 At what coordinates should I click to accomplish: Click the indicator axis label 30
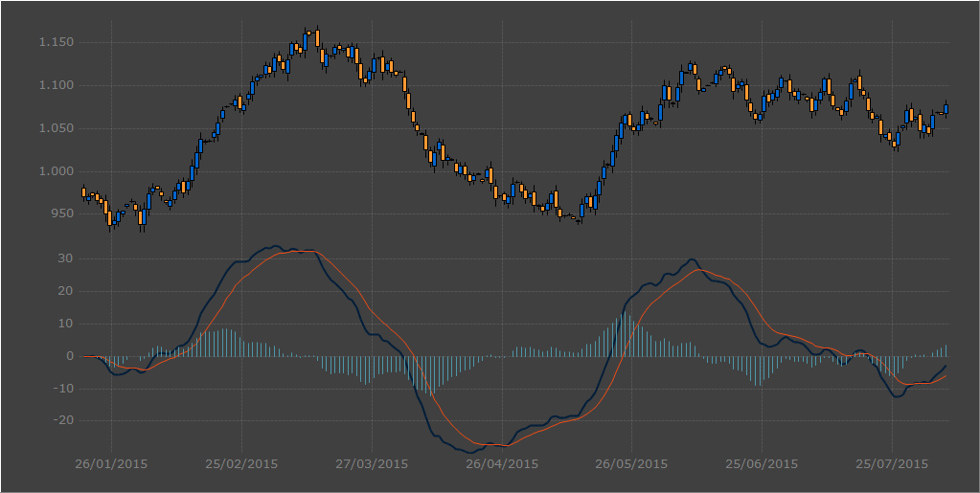[x=66, y=258]
